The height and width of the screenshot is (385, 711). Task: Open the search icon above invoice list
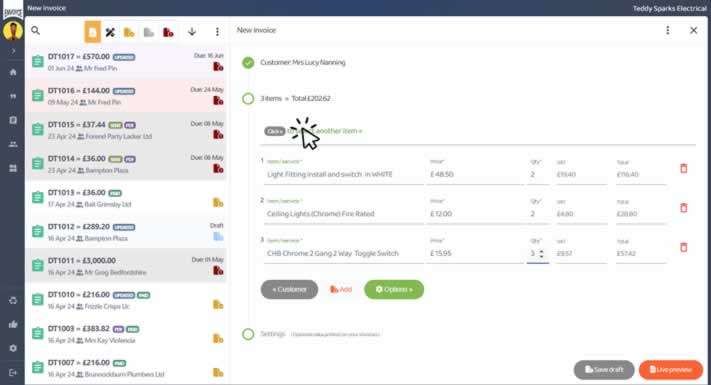pos(35,31)
